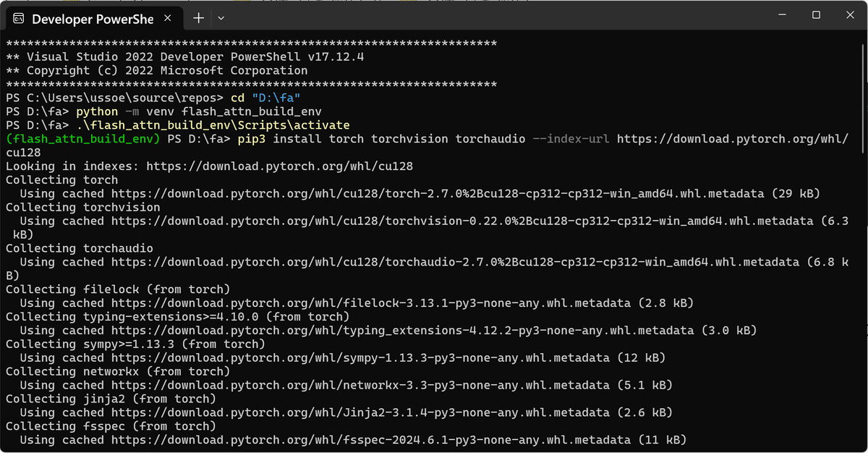Maximize the terminal window

tap(817, 14)
